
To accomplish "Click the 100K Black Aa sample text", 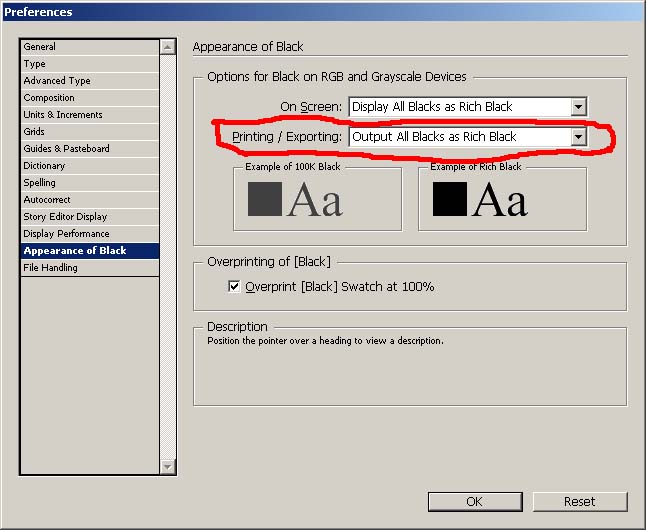I will click(315, 200).
